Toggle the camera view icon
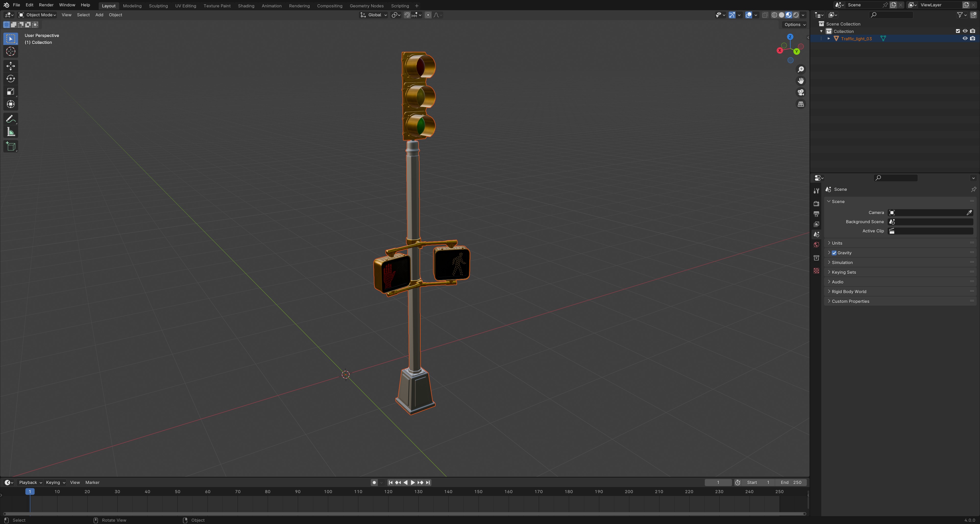The height and width of the screenshot is (524, 980). pos(801,92)
